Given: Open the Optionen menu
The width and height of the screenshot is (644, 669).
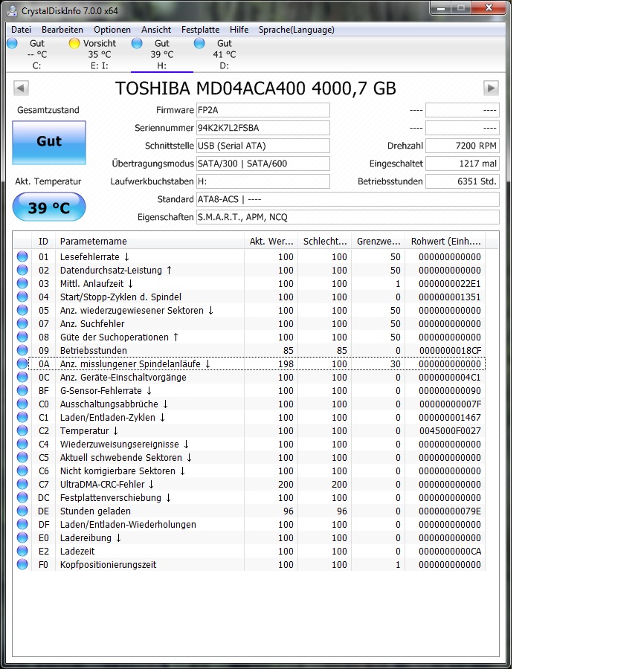Looking at the screenshot, I should (x=112, y=30).
